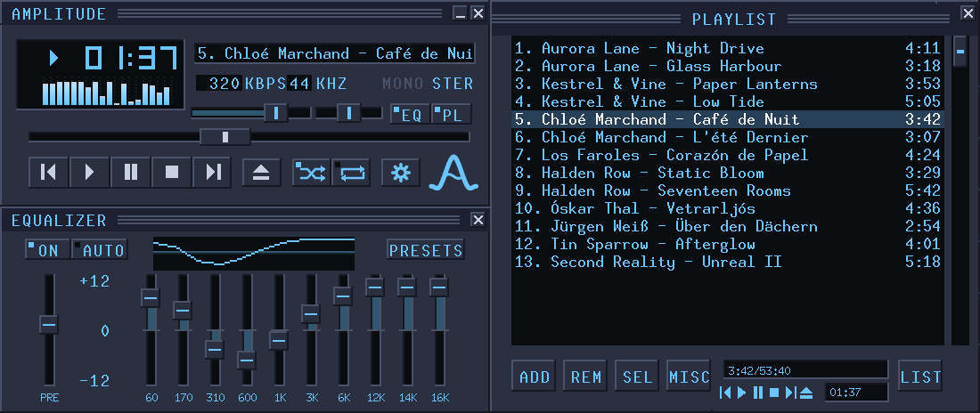Toggle shuffle mode
Image resolution: width=980 pixels, height=413 pixels.
click(x=311, y=173)
